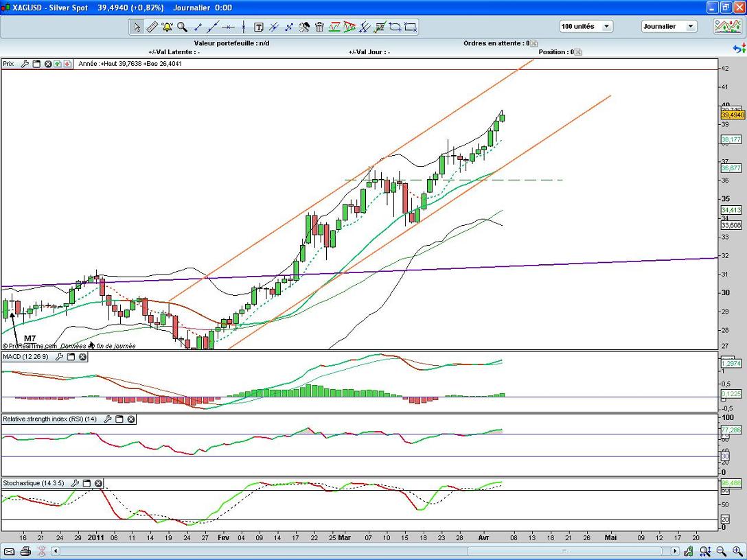747x560 pixels.
Task: Close the Stochastique indicator panel
Action: [x=98, y=483]
